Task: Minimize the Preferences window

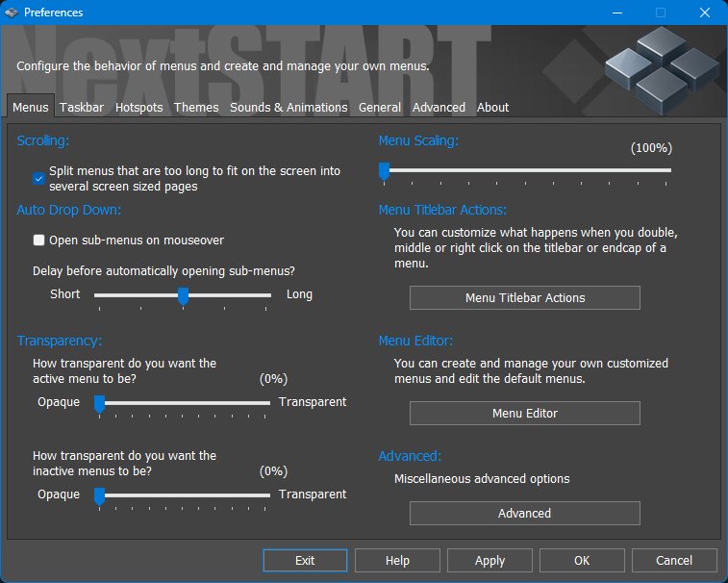Action: [x=617, y=13]
